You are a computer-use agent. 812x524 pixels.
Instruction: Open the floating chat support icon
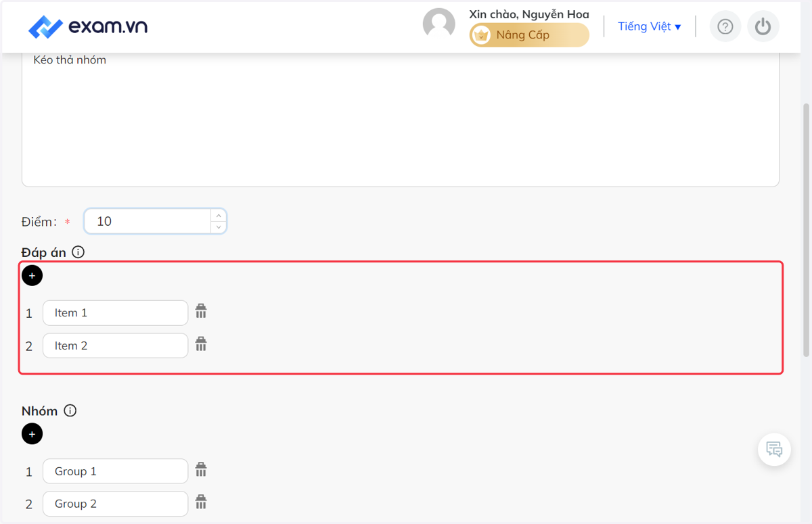point(774,449)
